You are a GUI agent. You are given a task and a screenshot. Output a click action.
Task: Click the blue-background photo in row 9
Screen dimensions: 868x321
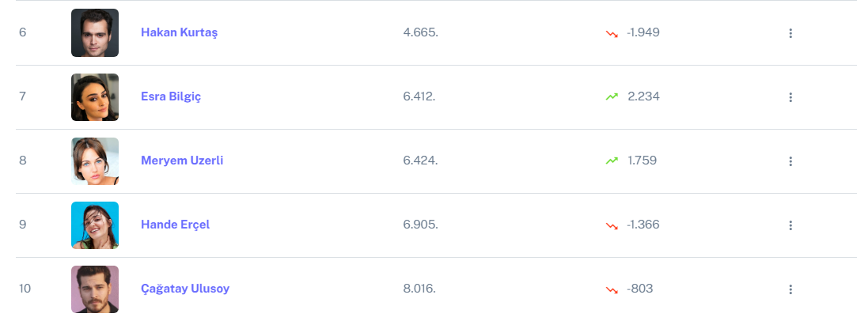click(x=95, y=225)
